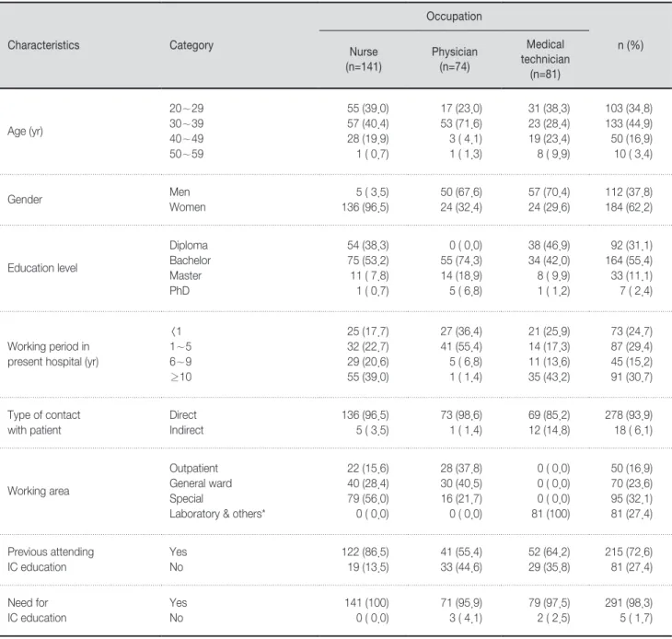Image resolution: width=672 pixels, height=639 pixels.
Task: Select the 'Special' working area category
Action: (186, 498)
